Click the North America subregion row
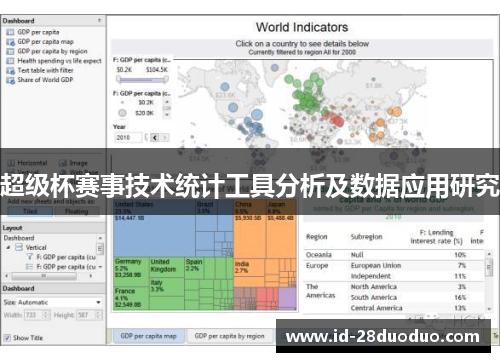This screenshot has height=362, width=500. (374, 287)
